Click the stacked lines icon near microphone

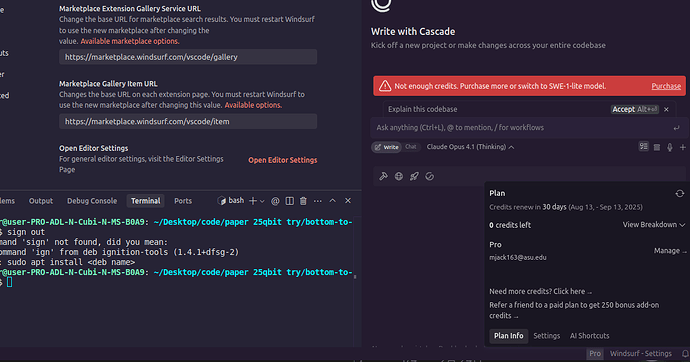point(657,147)
